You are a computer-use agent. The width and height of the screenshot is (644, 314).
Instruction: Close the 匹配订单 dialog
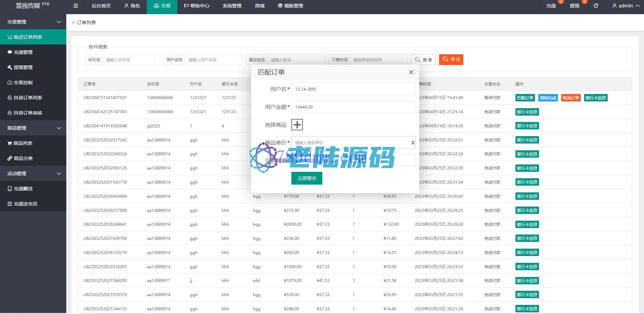[x=411, y=72]
